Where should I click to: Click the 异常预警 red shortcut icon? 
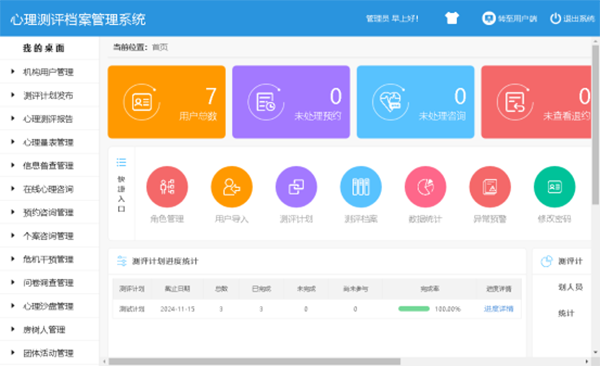[x=490, y=187]
